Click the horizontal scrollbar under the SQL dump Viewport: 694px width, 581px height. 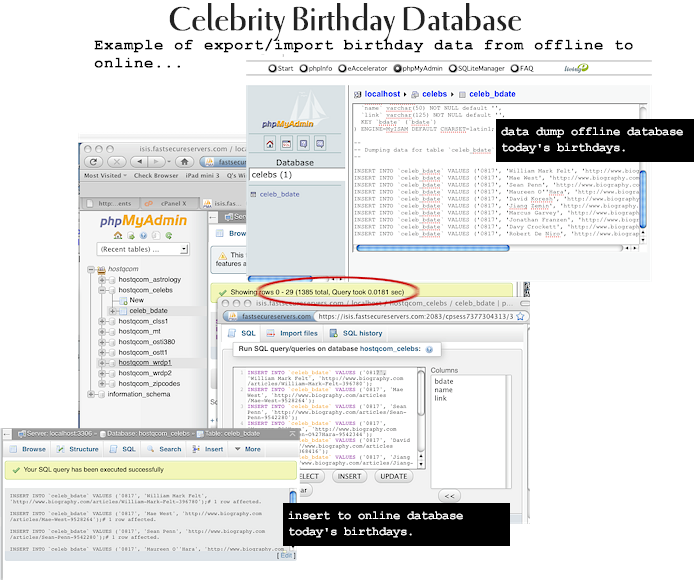(x=433, y=248)
